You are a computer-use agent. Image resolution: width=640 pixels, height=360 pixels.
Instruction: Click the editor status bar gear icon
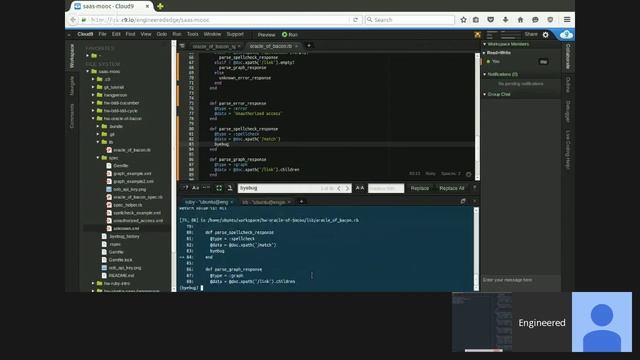pos(469,174)
